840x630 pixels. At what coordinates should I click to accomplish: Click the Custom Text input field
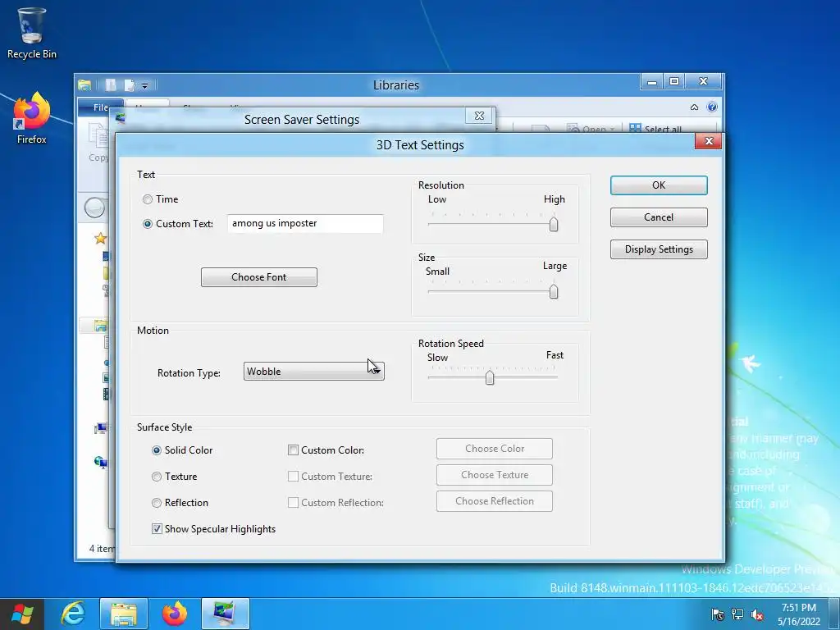point(305,223)
